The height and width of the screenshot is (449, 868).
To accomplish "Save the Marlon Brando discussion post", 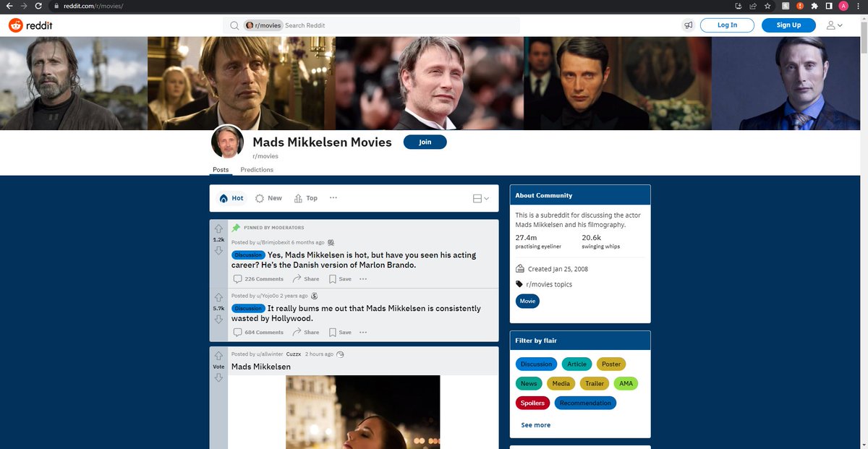I will click(340, 278).
